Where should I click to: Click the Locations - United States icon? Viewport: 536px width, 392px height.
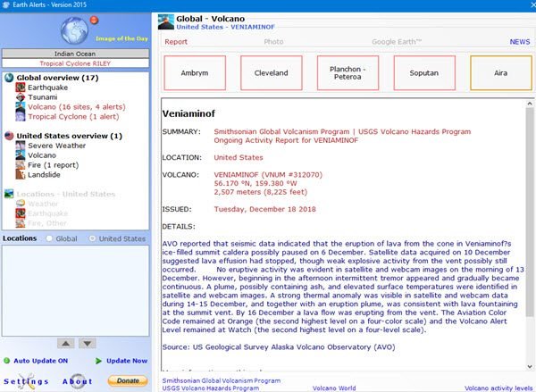click(x=9, y=194)
